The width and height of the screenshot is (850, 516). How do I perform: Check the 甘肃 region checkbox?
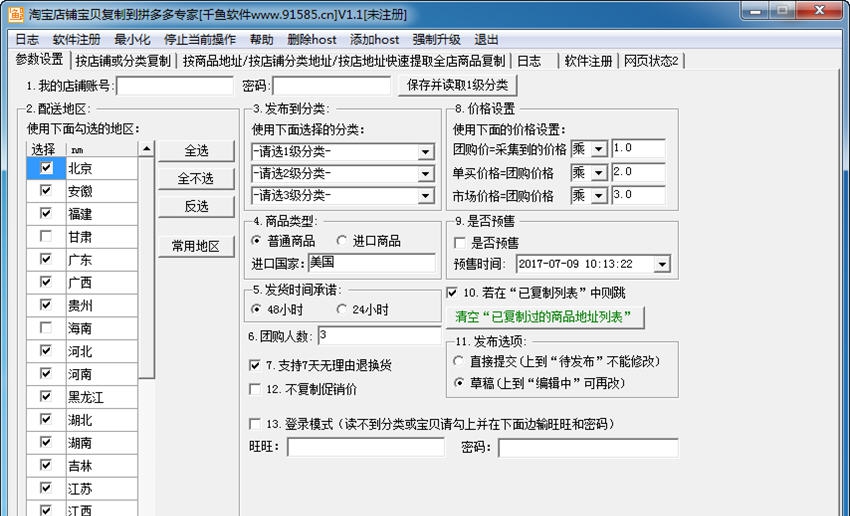click(46, 236)
